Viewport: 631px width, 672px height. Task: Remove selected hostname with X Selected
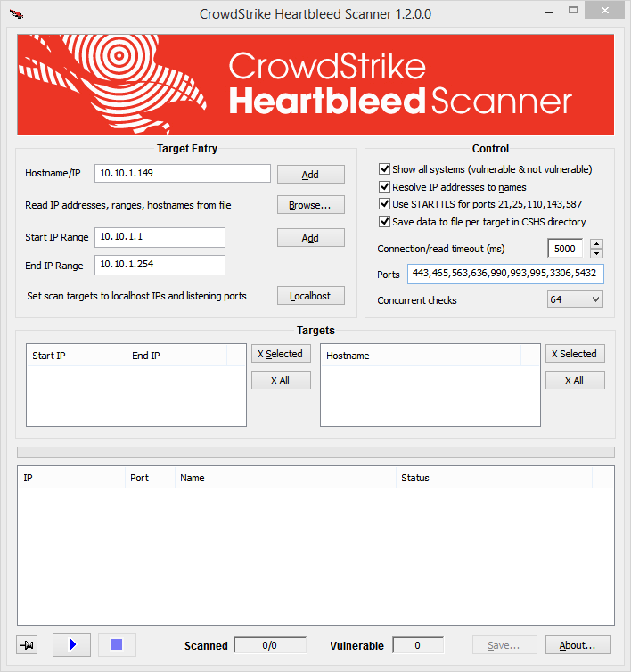tap(575, 354)
